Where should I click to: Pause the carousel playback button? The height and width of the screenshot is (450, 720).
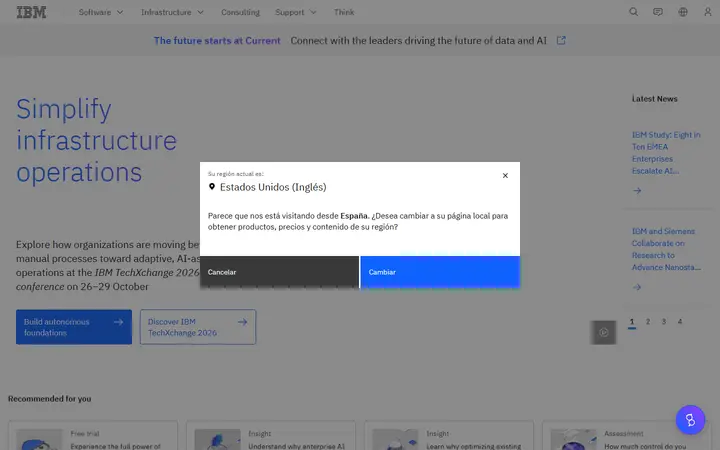coord(603,332)
